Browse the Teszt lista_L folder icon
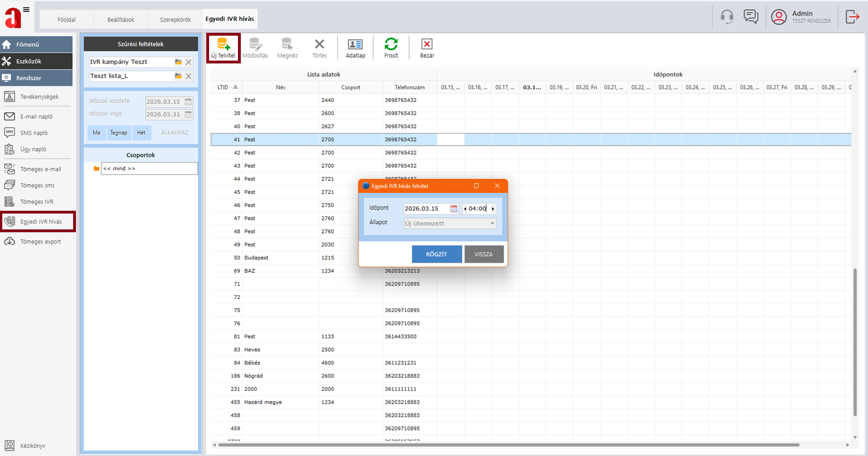This screenshot has width=868, height=456. point(178,76)
